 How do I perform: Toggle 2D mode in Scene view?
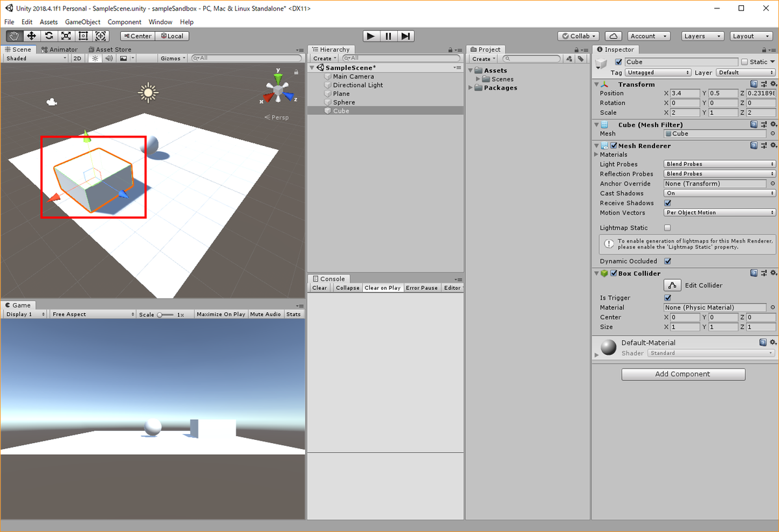point(78,58)
